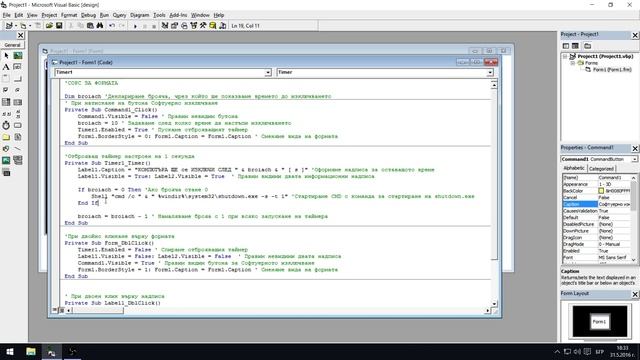This screenshot has width=640, height=360.
Task: Select the Frame control in the toolbox
Action: (6, 78)
